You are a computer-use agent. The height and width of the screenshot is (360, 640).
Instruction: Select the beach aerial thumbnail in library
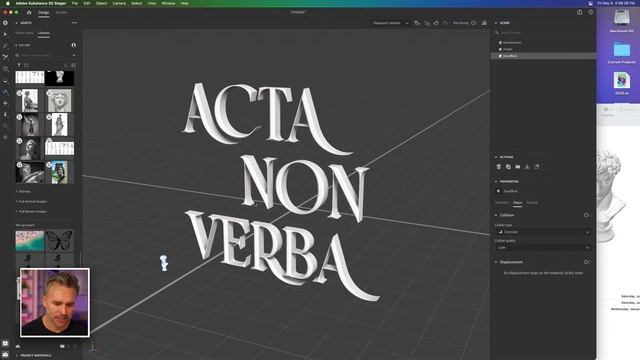[x=29, y=240]
